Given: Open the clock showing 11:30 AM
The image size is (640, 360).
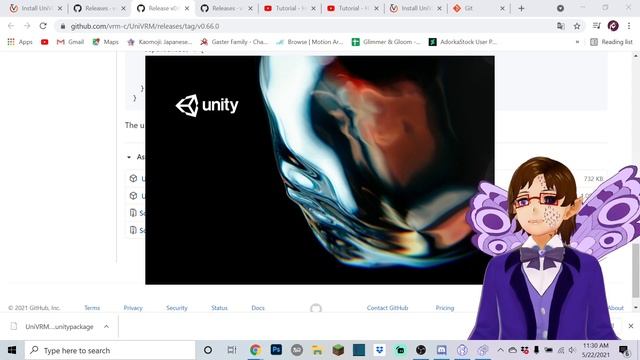Looking at the screenshot, I should (596, 350).
